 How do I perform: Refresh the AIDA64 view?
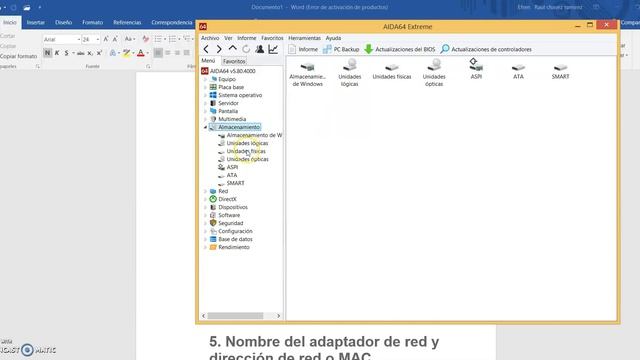pos(246,49)
